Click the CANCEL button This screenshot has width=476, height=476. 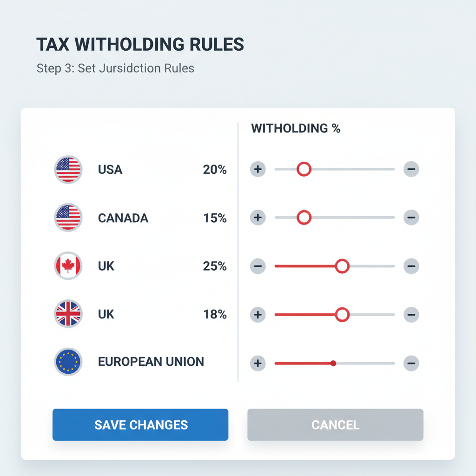pos(335,424)
